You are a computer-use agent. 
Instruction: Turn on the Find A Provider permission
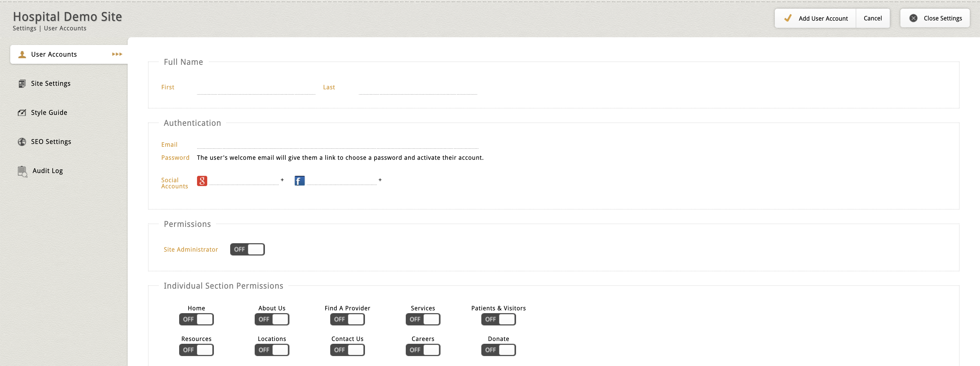pos(347,319)
